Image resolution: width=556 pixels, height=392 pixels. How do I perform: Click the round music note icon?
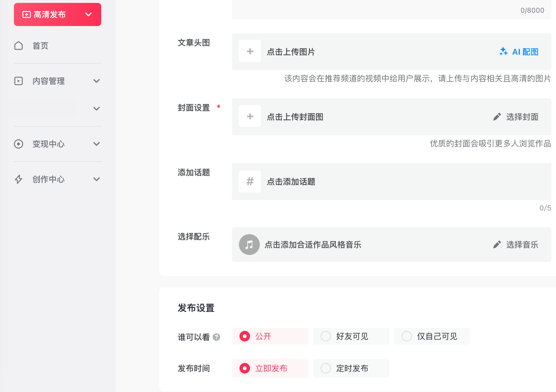[249, 245]
